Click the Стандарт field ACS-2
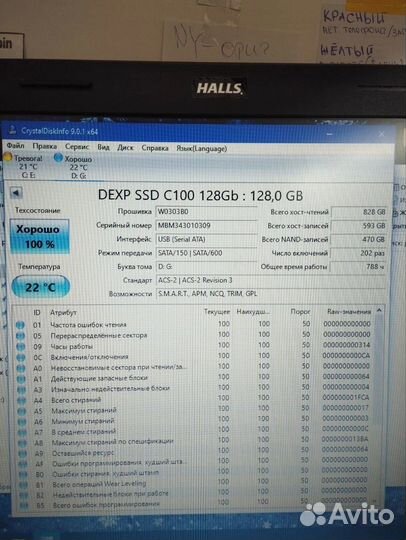The width and height of the screenshot is (406, 540). (271, 280)
